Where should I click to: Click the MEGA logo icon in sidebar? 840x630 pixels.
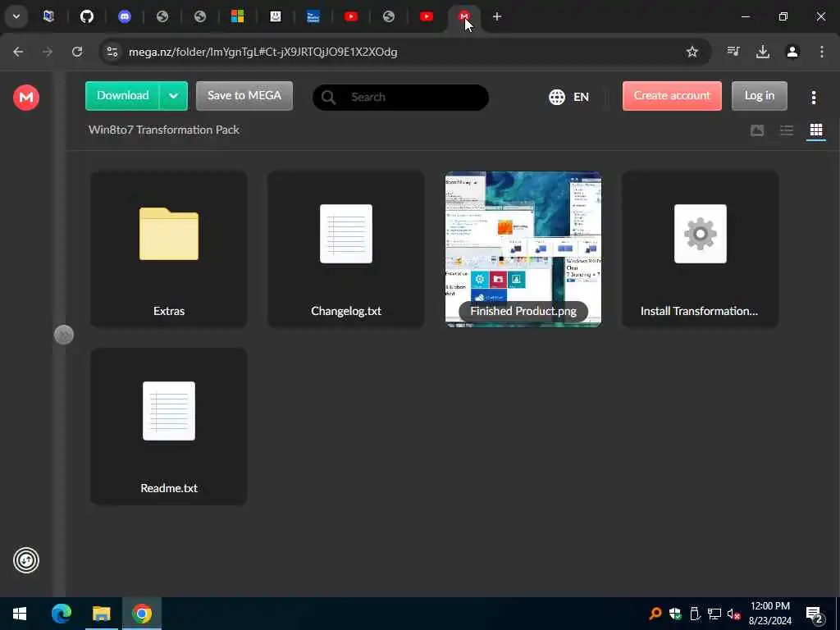click(x=26, y=98)
